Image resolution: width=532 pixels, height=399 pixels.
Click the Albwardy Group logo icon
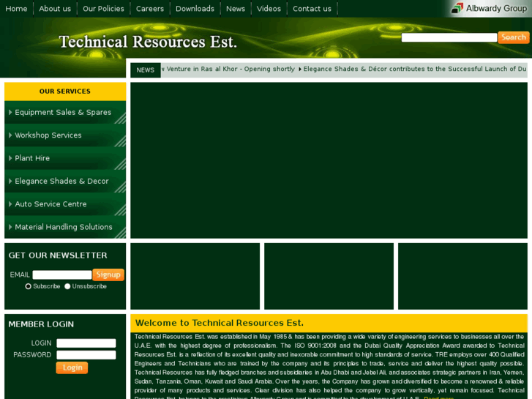click(x=457, y=8)
